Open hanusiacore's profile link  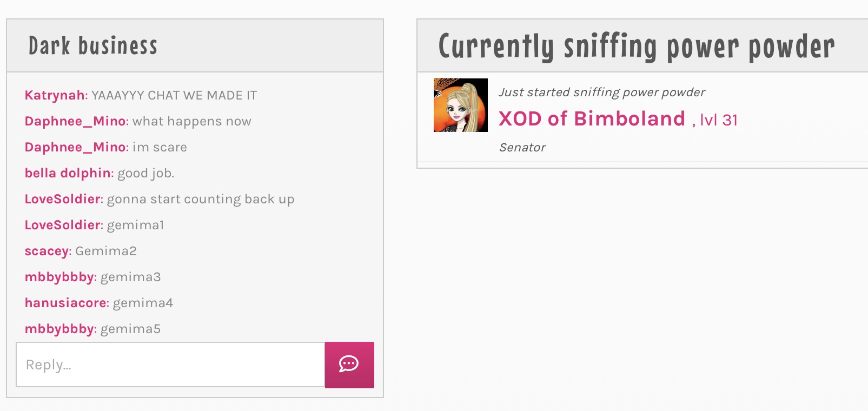tap(65, 303)
